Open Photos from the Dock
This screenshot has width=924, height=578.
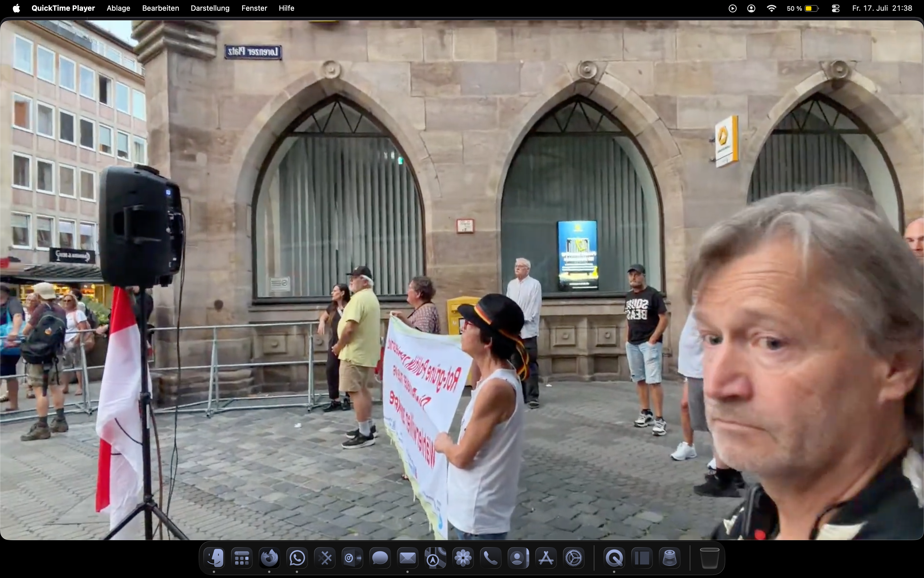463,558
